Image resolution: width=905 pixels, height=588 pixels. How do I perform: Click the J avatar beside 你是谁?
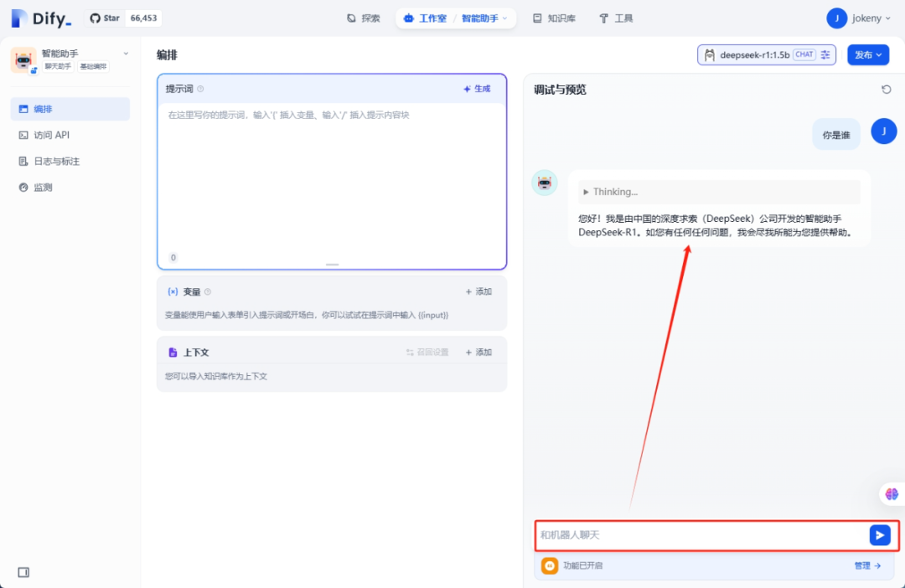tap(884, 132)
